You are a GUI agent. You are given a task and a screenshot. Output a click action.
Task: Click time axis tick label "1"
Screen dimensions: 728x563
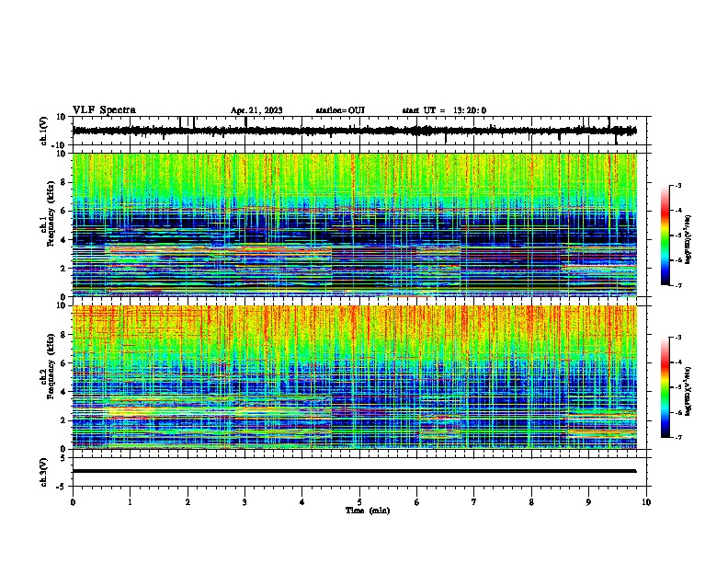130,502
